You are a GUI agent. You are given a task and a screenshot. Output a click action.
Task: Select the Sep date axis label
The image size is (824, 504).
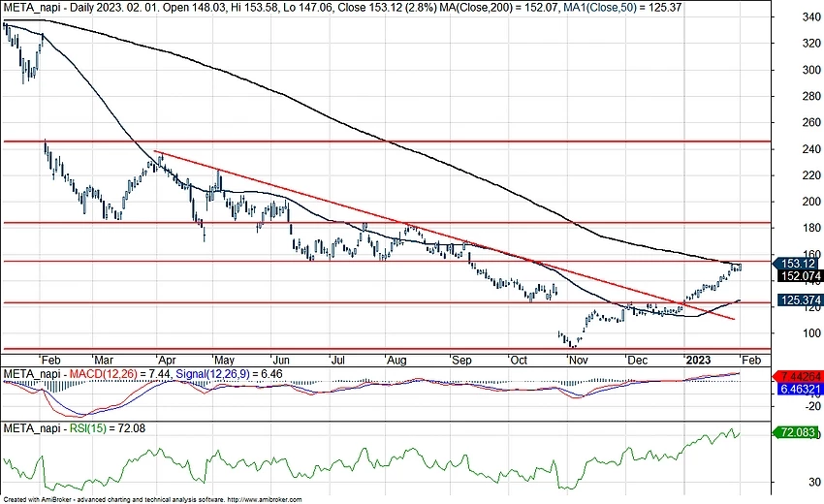pyautogui.click(x=461, y=361)
